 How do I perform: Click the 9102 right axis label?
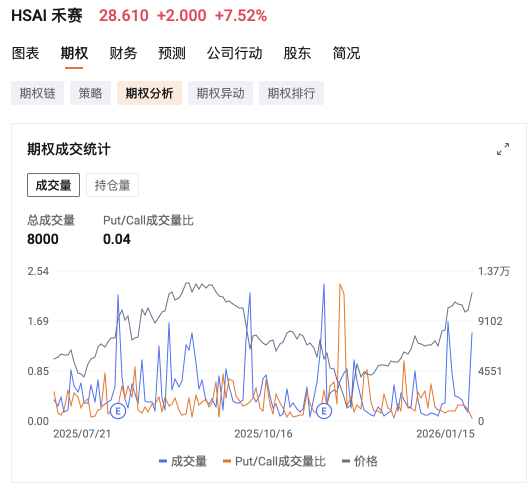point(490,321)
